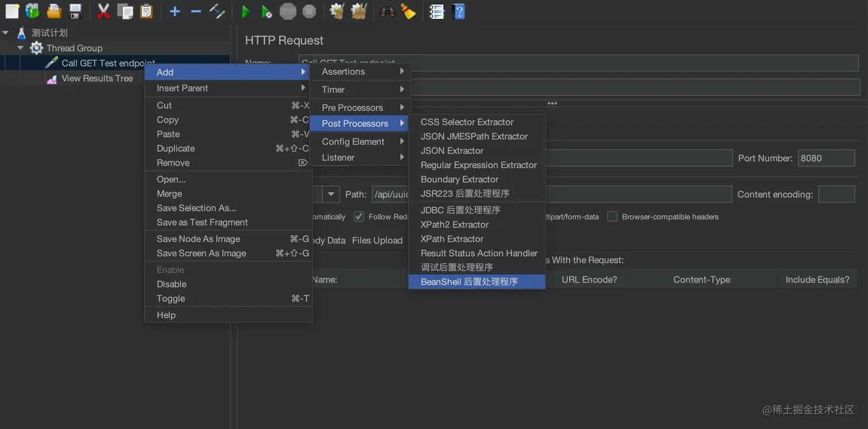Open the Assertions submenu
The image size is (868, 429).
359,71
